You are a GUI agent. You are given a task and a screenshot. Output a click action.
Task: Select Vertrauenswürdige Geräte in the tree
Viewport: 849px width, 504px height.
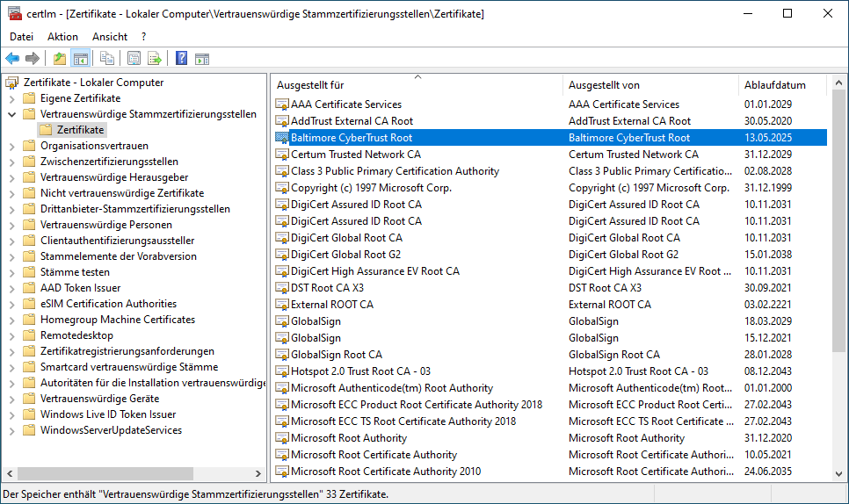pos(99,399)
